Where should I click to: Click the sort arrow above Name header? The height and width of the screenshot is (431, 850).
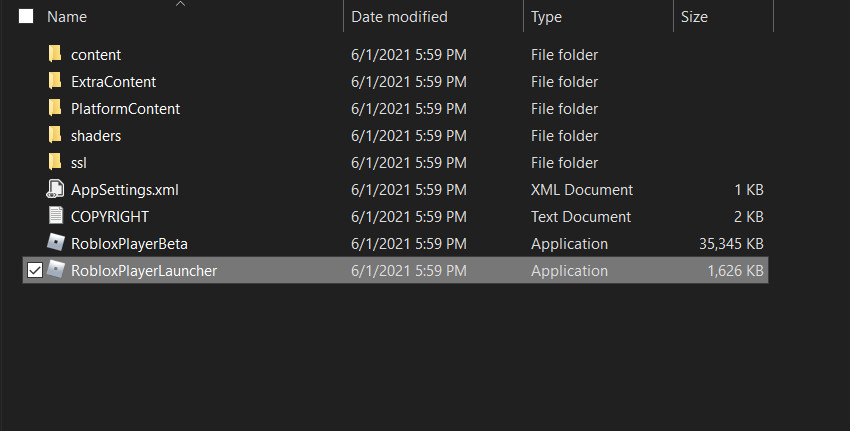(181, 4)
